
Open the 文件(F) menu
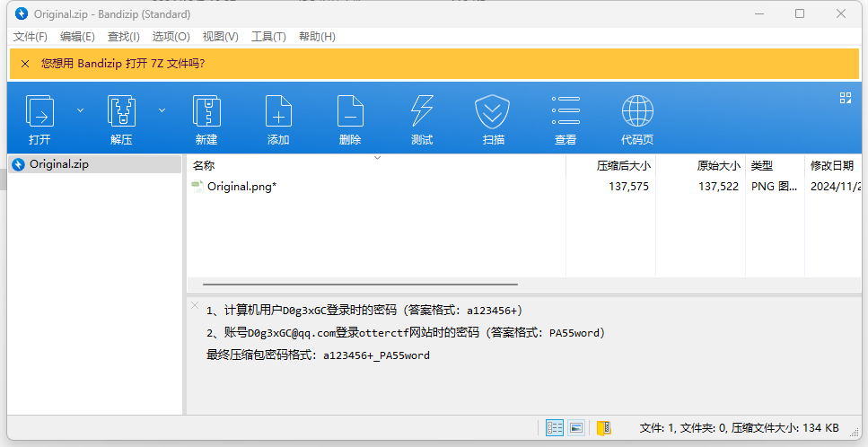coord(31,37)
